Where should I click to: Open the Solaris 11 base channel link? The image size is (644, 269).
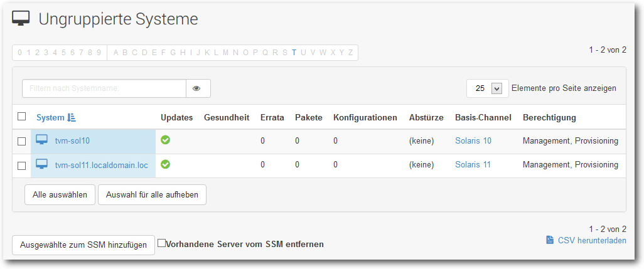tap(473, 165)
